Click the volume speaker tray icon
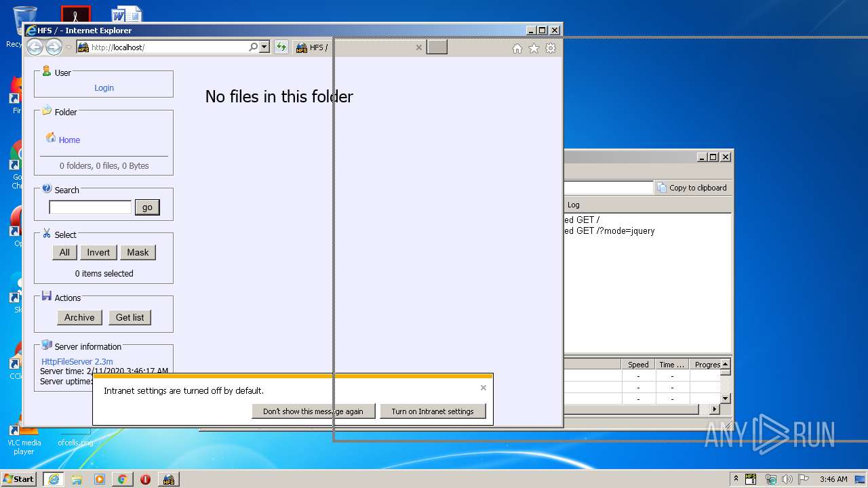 tap(787, 479)
